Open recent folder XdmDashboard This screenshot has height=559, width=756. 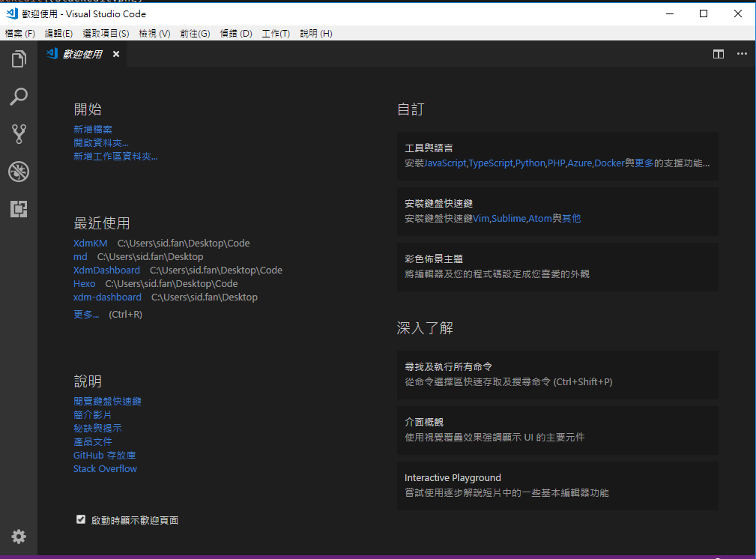pos(106,270)
